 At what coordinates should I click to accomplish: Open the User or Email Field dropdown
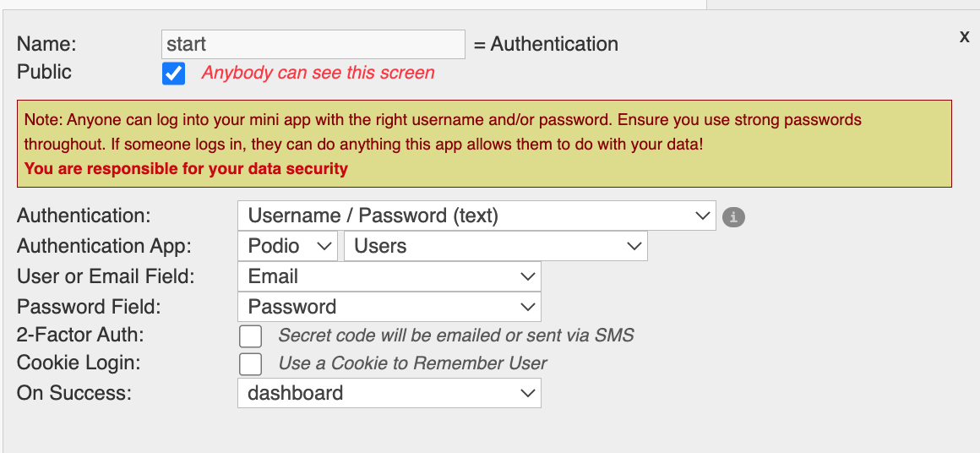point(389,276)
